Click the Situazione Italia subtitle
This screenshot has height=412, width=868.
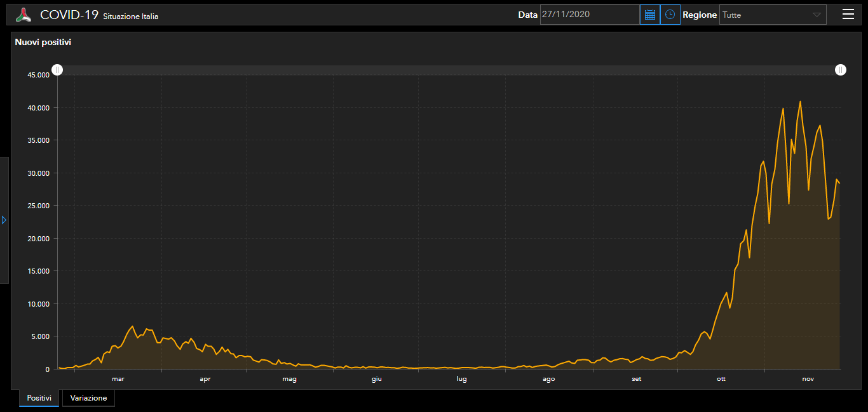[131, 17]
